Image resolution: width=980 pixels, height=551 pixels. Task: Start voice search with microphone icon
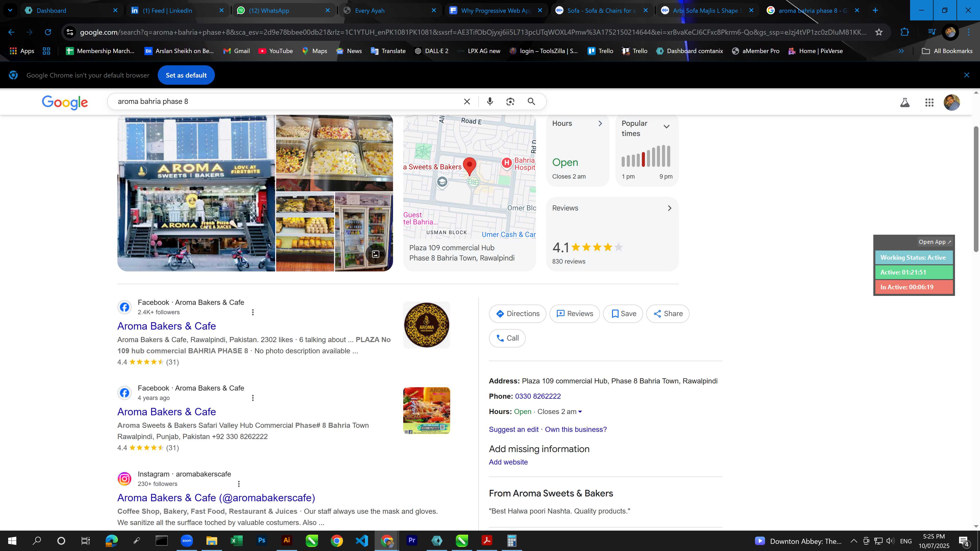coord(490,102)
